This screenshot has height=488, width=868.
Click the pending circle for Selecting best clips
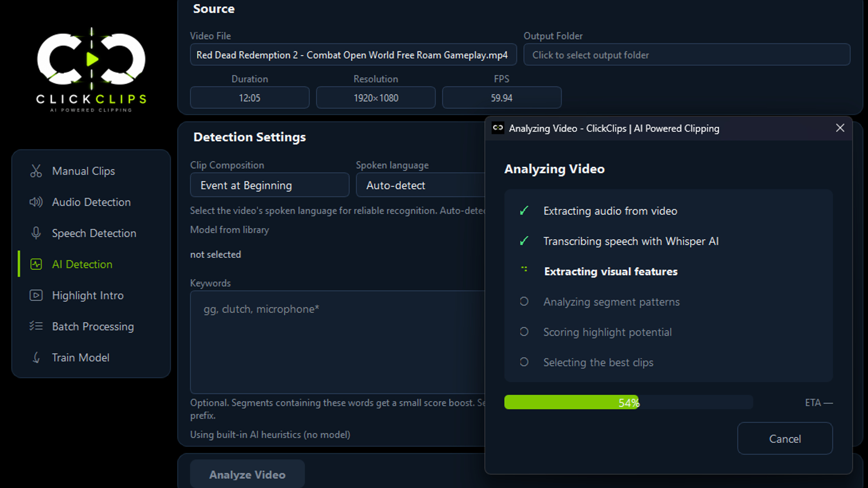tap(524, 362)
